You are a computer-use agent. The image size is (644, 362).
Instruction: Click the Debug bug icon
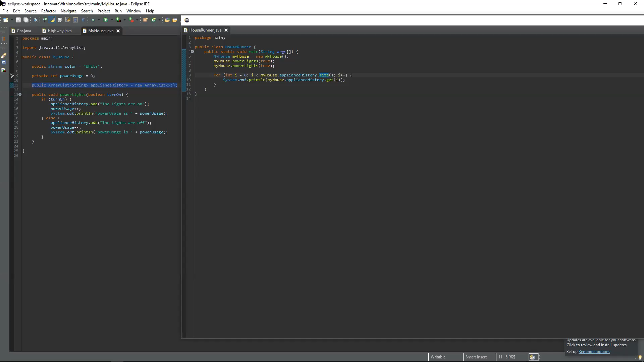[x=93, y=20]
